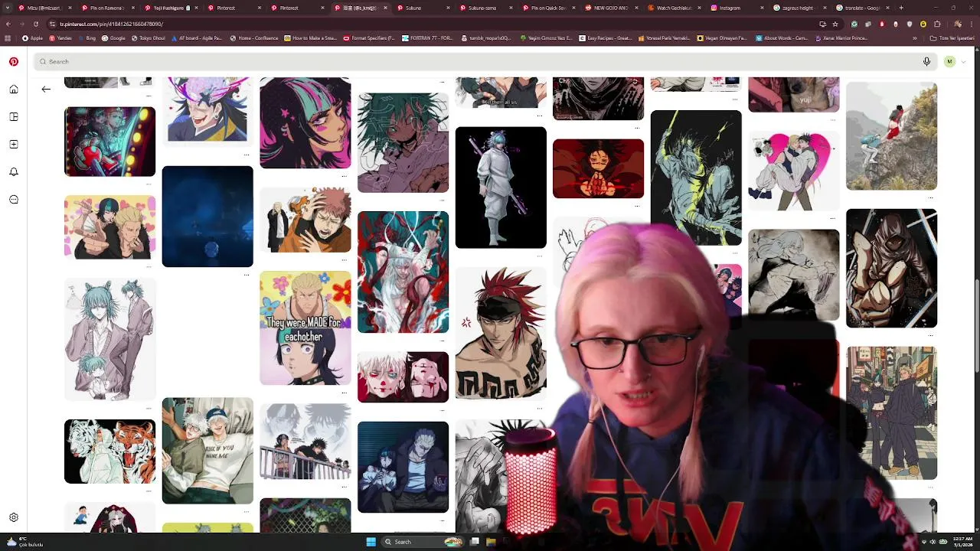The height and width of the screenshot is (551, 980).
Task: Open the red glowing face pin
Action: pyautogui.click(x=598, y=168)
